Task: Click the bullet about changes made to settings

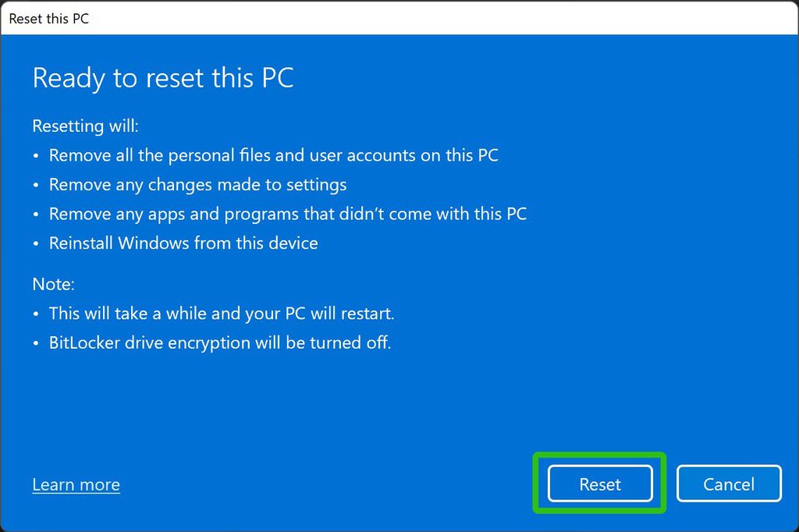Action: pyautogui.click(x=197, y=185)
